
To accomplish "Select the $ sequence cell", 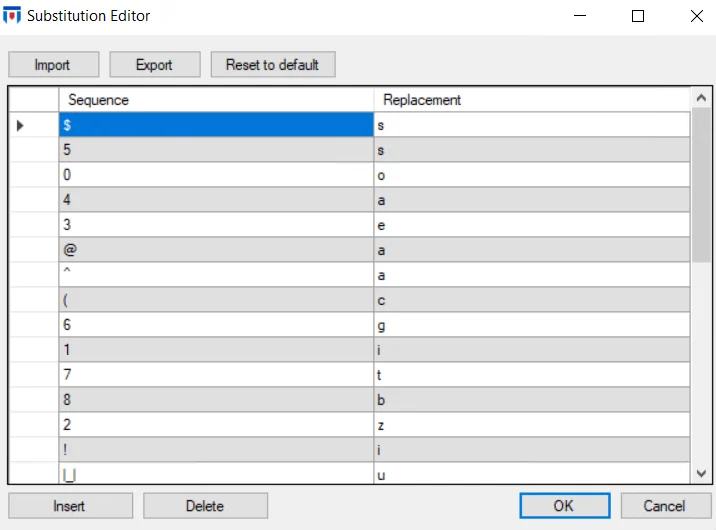I will click(216, 125).
